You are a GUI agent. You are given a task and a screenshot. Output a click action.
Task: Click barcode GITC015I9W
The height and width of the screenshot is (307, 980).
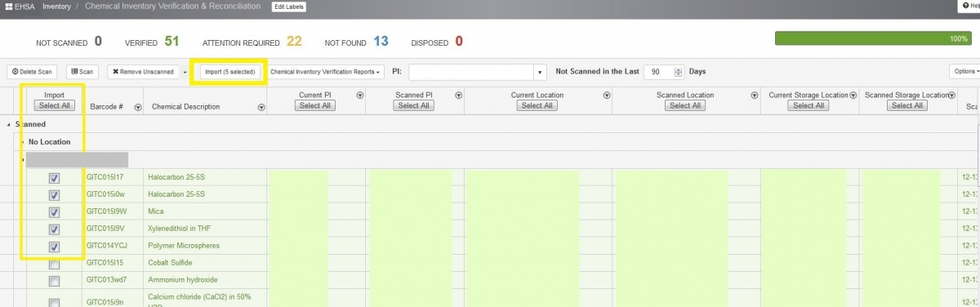click(x=106, y=211)
